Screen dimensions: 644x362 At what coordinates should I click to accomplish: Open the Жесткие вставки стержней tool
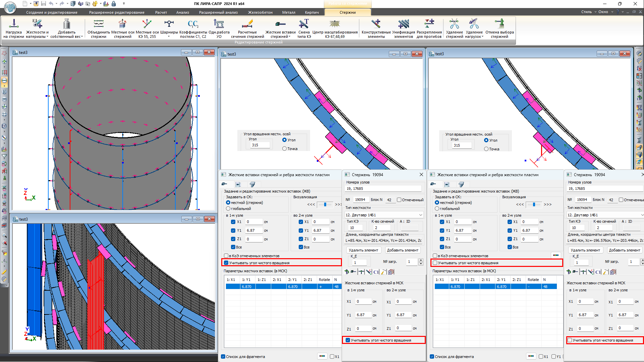point(280,24)
